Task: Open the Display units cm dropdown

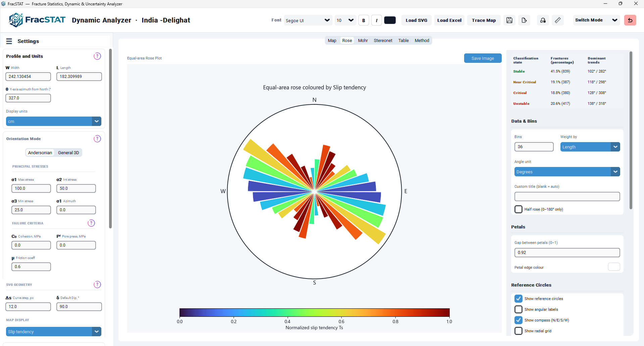Action: coord(54,121)
